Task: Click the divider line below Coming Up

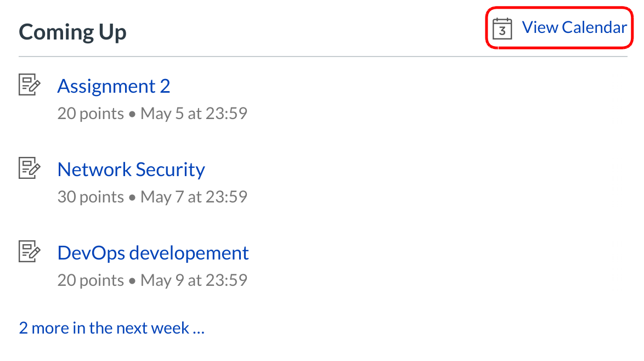Action: [323, 57]
